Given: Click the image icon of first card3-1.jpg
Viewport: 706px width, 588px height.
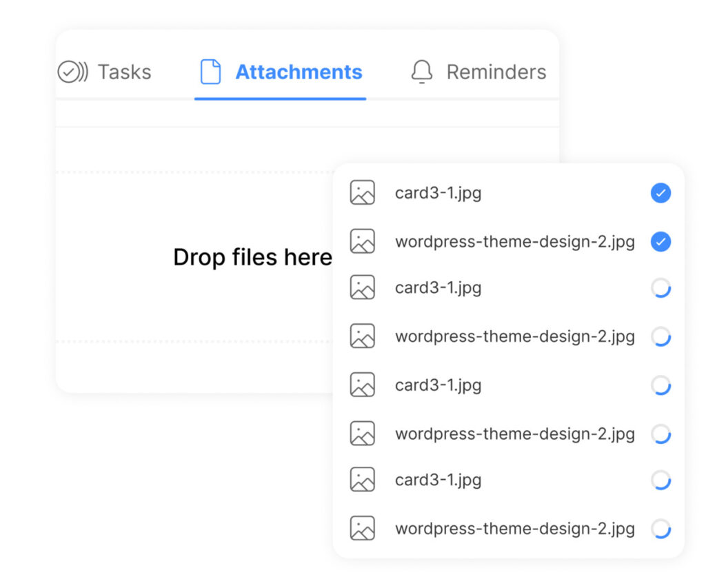Looking at the screenshot, I should click(362, 193).
